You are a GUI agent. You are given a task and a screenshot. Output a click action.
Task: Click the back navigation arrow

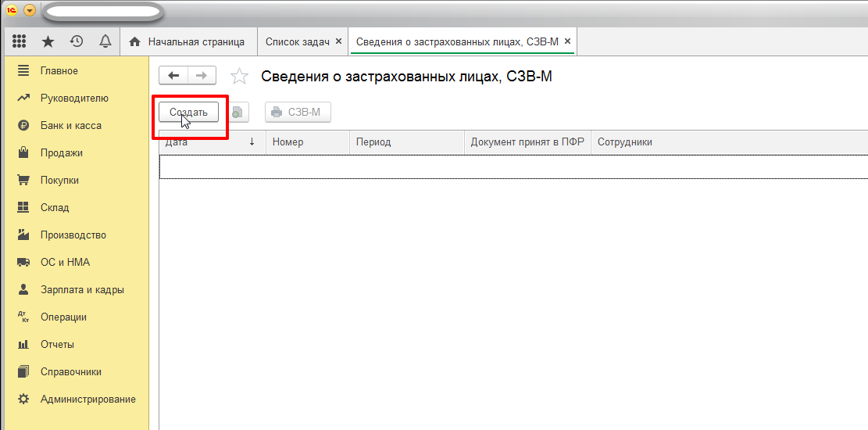tap(173, 75)
